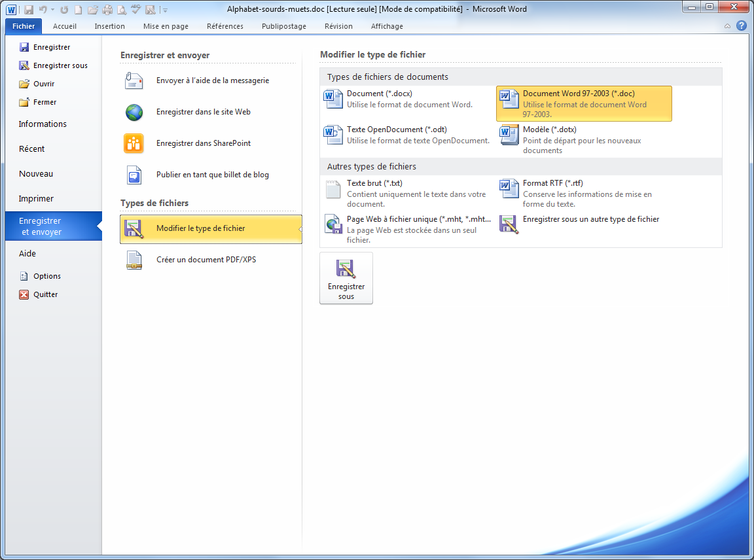This screenshot has height=560, width=754.
Task: Open Word Help question mark icon
Action: pyautogui.click(x=742, y=26)
